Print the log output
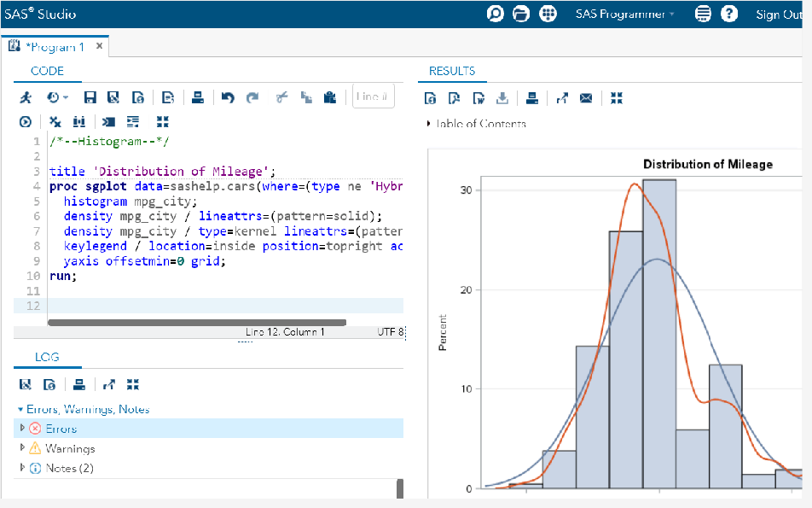The width and height of the screenshot is (812, 508). [79, 384]
